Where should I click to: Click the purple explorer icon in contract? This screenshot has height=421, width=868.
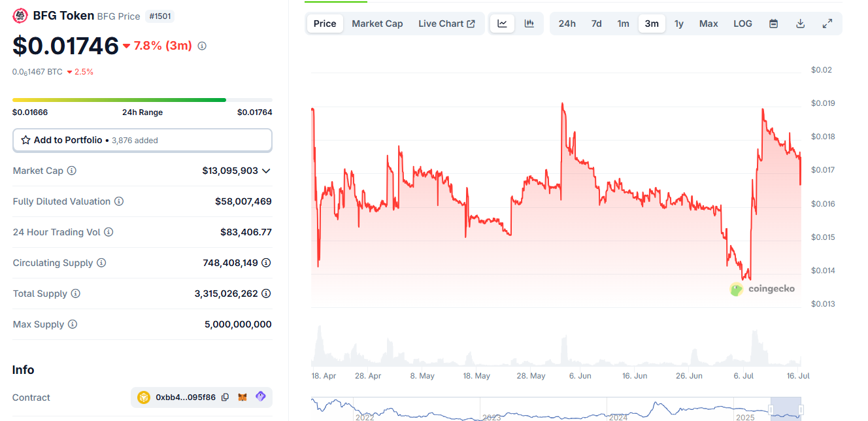[260, 397]
